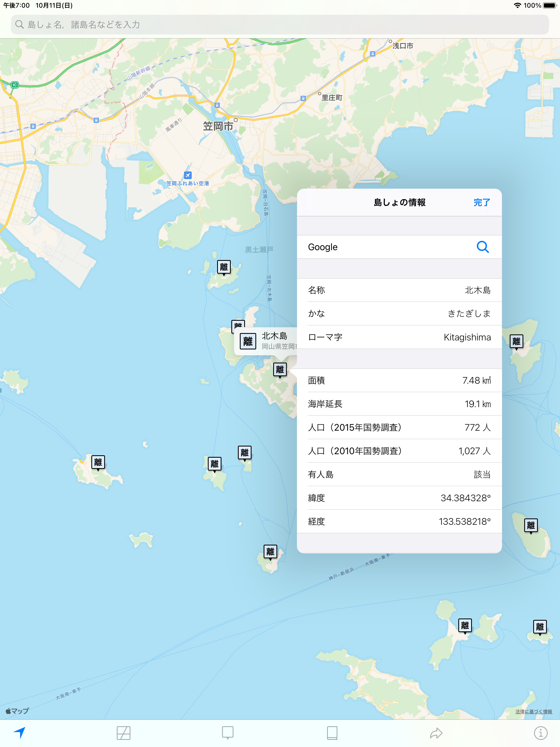Tap the 完了 button to close the panel
The height and width of the screenshot is (747, 560).
(x=482, y=202)
